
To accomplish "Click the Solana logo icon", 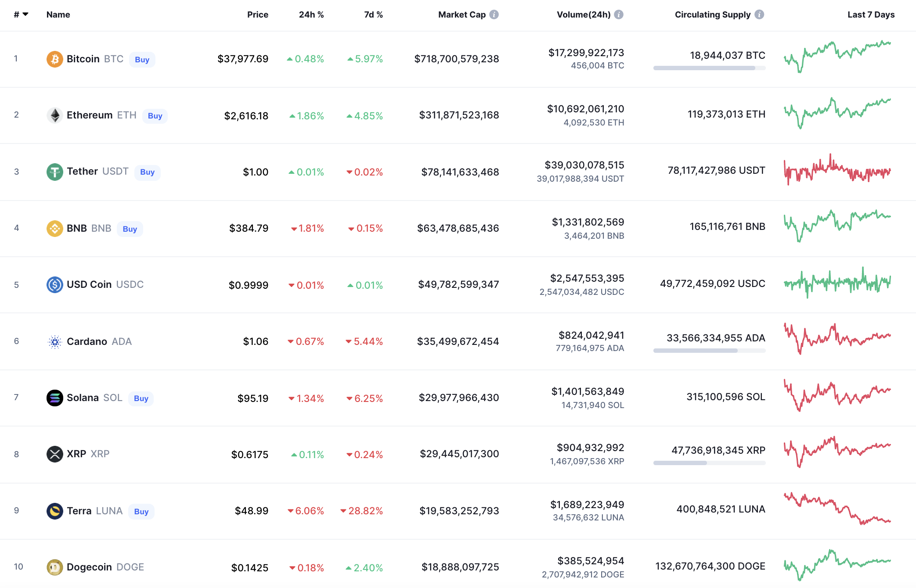I will [55, 398].
